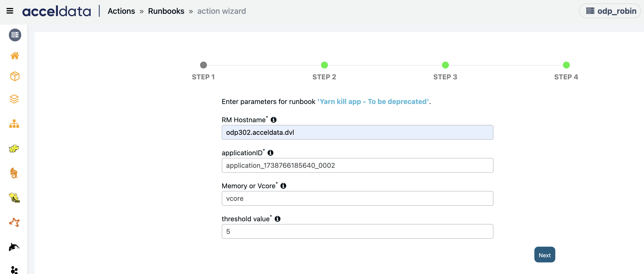
Task: Open the 'Yarn kill app - To be deprecated' link
Action: pos(373,102)
